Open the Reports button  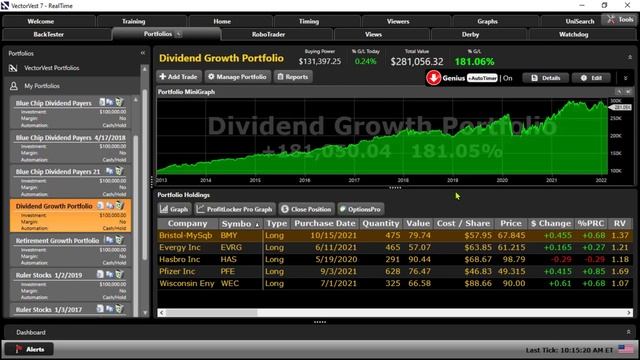click(293, 77)
